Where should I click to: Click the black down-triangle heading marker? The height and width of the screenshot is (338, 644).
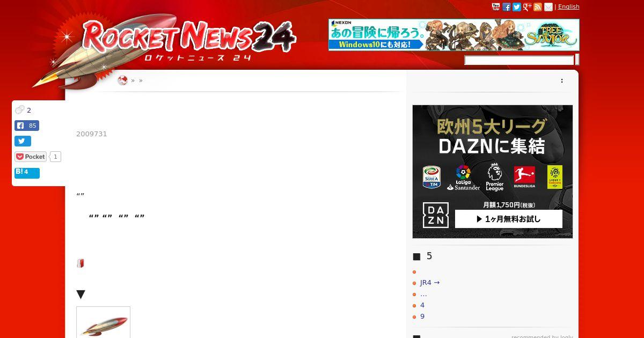[81, 295]
